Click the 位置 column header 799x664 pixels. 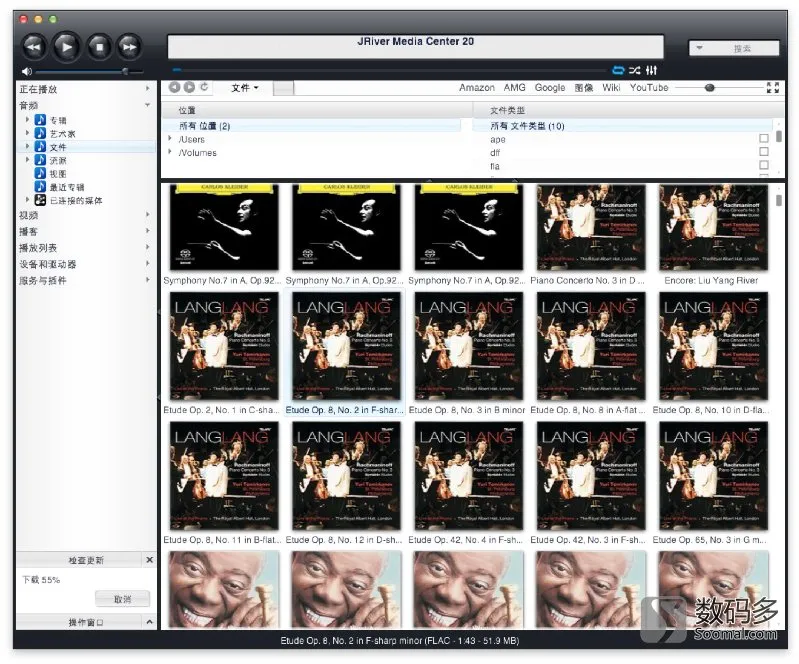tap(316, 110)
